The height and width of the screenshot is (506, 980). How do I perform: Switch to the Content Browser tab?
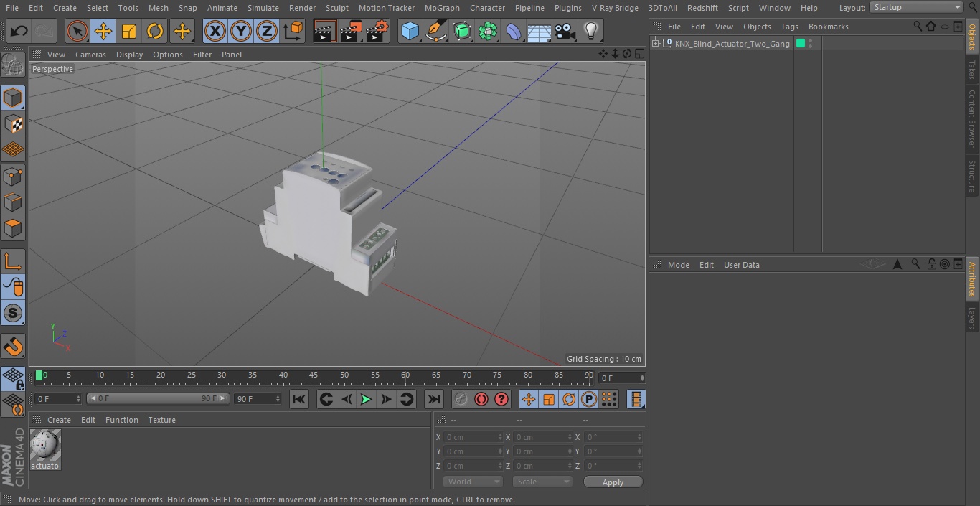click(972, 118)
